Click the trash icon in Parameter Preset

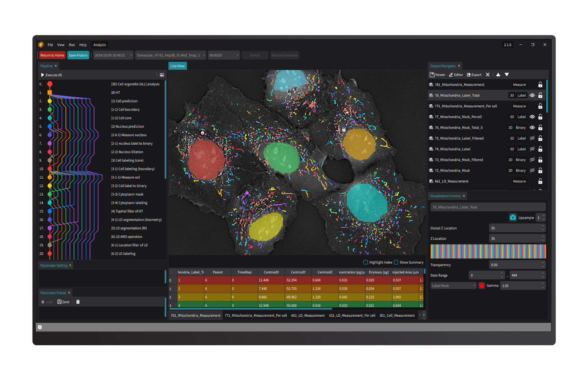(78, 302)
